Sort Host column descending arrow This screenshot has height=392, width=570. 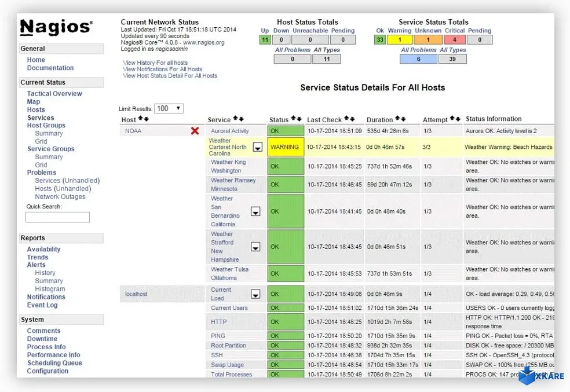click(146, 119)
